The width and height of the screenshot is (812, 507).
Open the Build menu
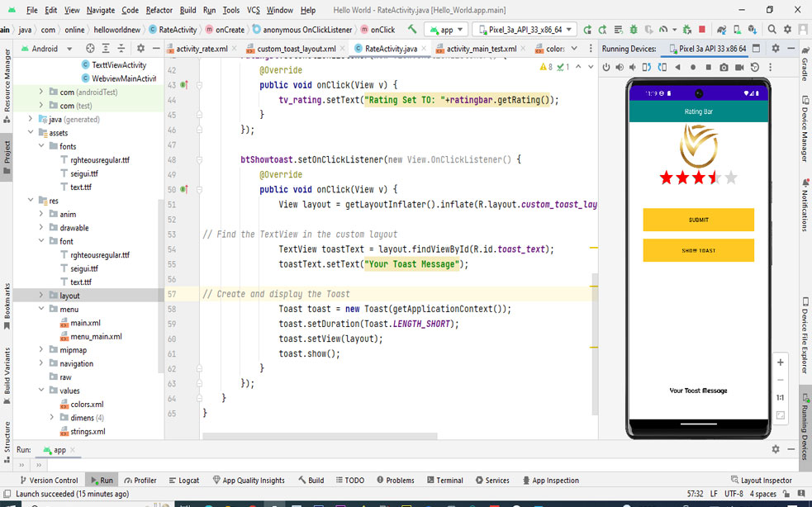point(188,10)
